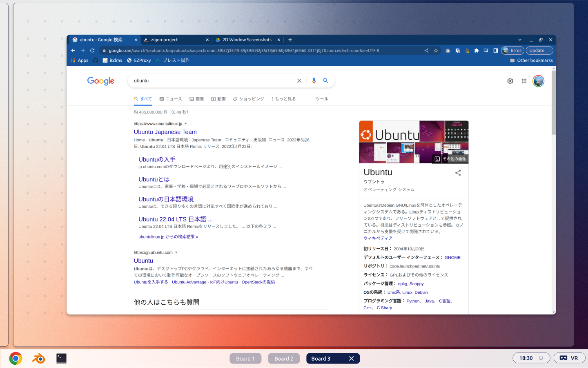
Task: Switch to Board 1
Action: [245, 359]
